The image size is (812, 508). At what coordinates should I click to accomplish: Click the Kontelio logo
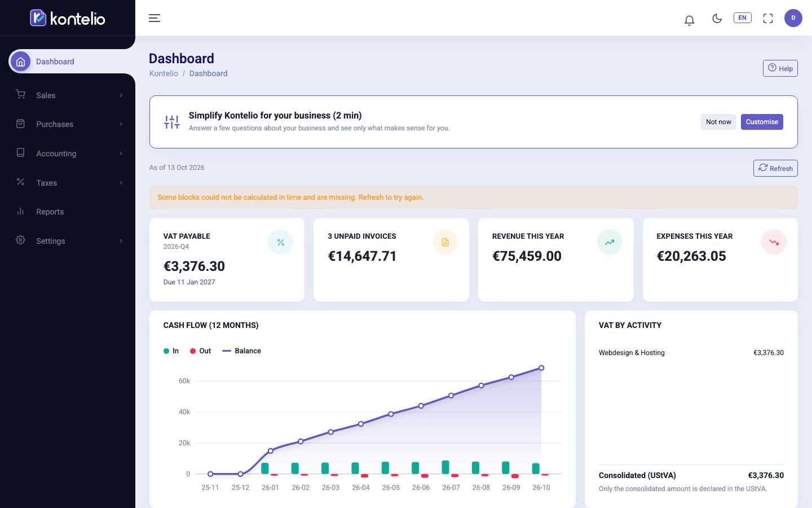point(68,18)
